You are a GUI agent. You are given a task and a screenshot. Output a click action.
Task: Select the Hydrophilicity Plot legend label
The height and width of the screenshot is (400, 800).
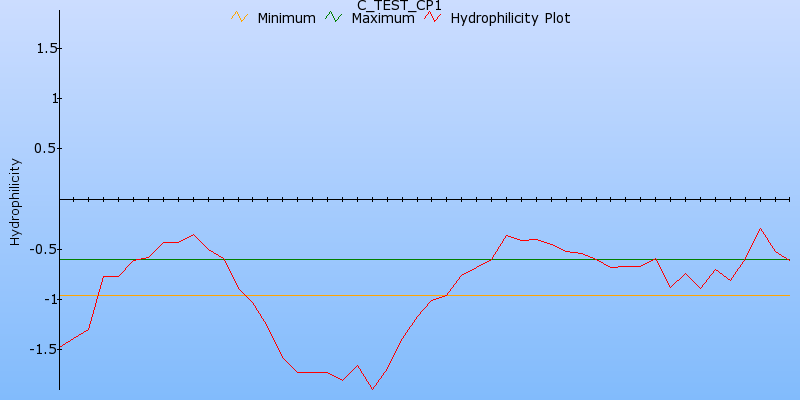pos(510,18)
